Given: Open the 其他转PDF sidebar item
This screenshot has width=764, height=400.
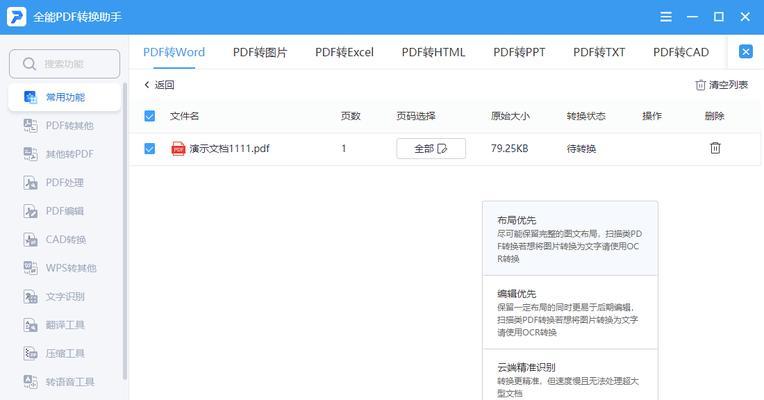Looking at the screenshot, I should (x=64, y=154).
